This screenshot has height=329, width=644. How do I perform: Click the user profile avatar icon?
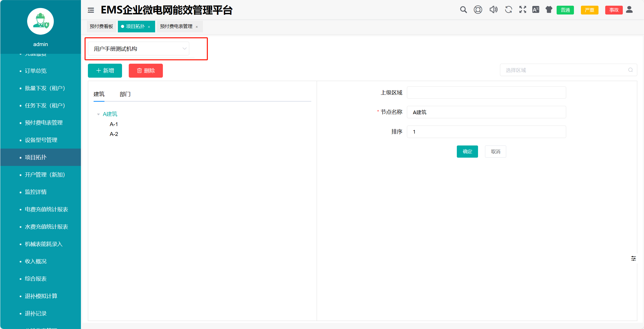pos(629,10)
